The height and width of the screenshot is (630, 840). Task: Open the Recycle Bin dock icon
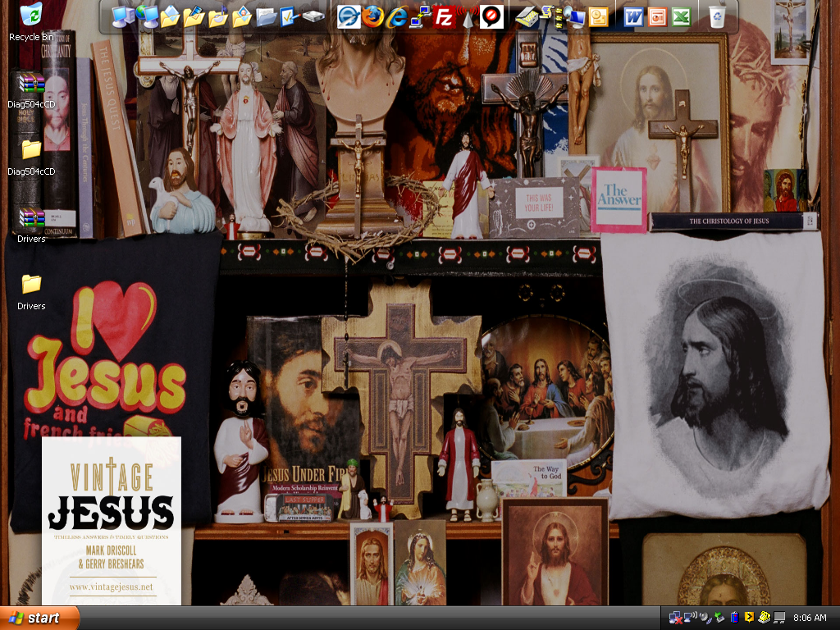tap(717, 16)
